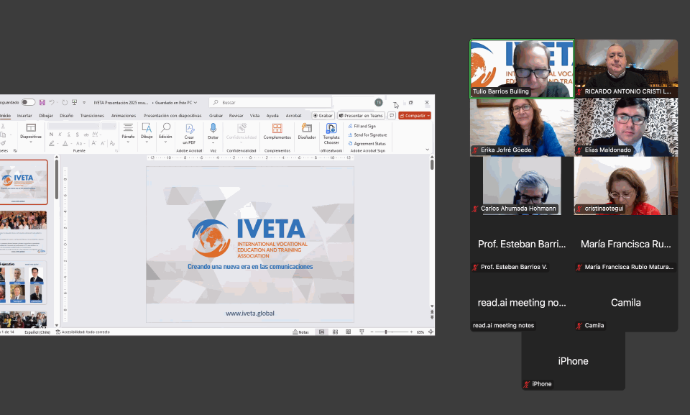Image resolution: width=690 pixels, height=415 pixels.
Task: Click the font size combo box
Action: coord(109,126)
